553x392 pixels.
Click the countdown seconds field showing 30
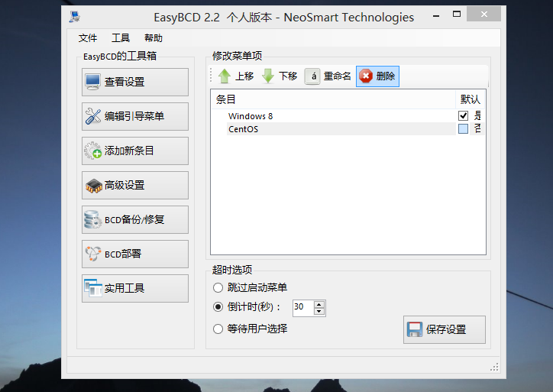302,308
